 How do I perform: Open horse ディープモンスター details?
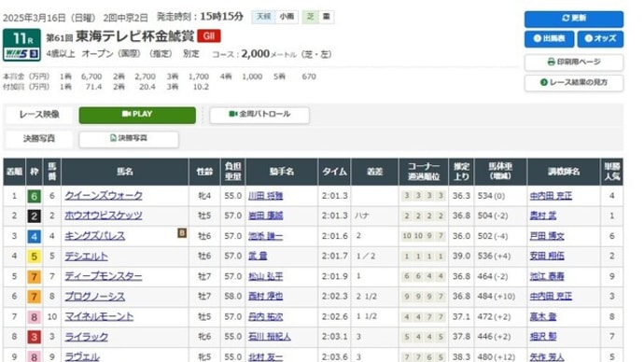pyautogui.click(x=103, y=276)
